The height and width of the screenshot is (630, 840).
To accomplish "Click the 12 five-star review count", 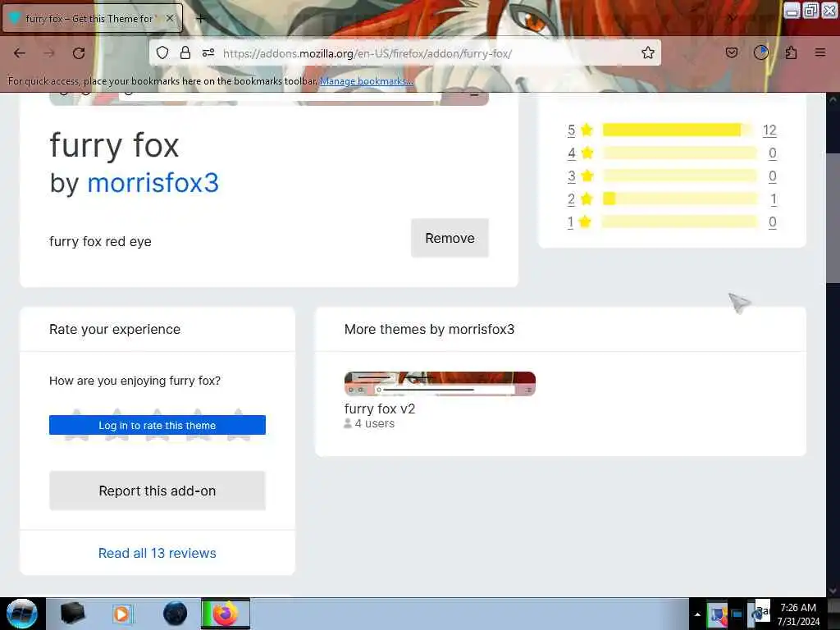I will (769, 130).
